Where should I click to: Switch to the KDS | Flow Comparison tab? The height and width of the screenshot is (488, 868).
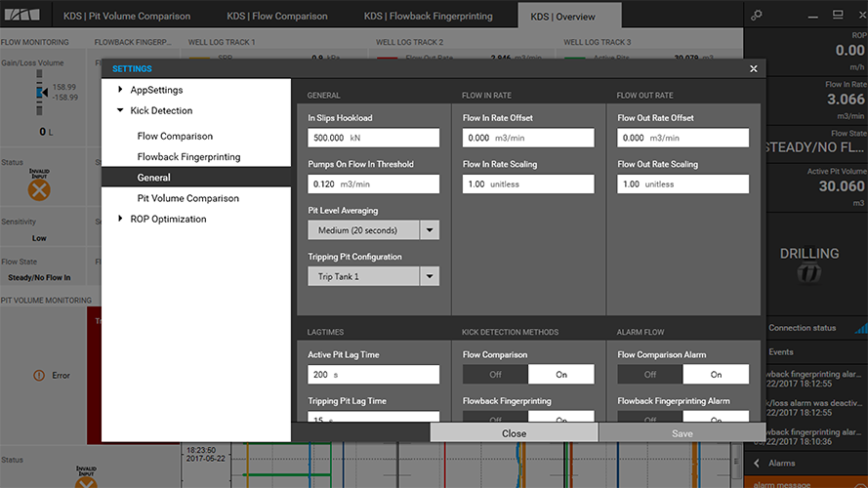tap(279, 16)
